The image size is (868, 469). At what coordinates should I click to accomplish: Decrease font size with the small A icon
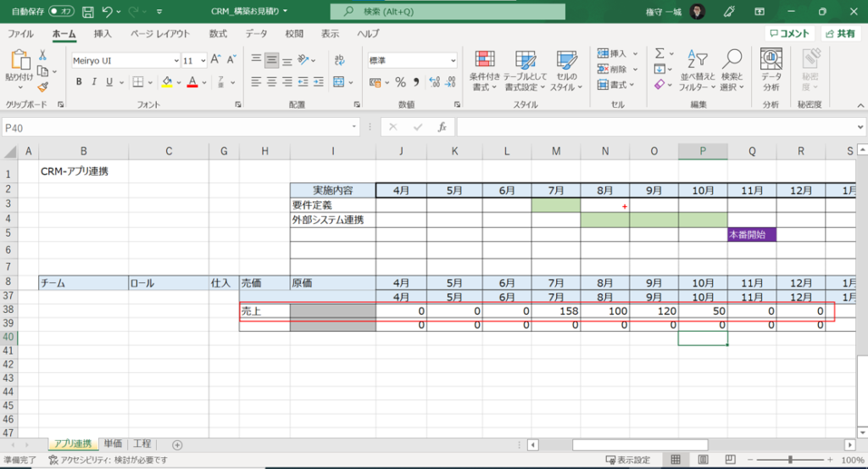231,60
